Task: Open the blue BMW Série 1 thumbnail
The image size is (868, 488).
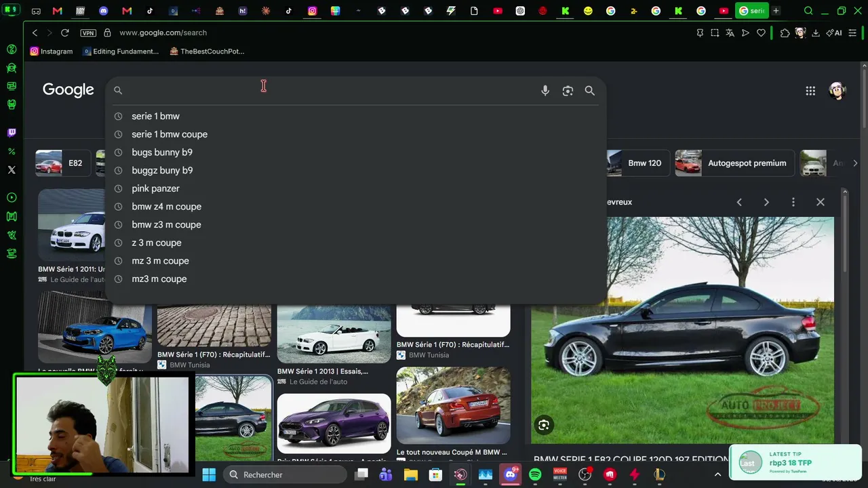Action: coord(95,328)
